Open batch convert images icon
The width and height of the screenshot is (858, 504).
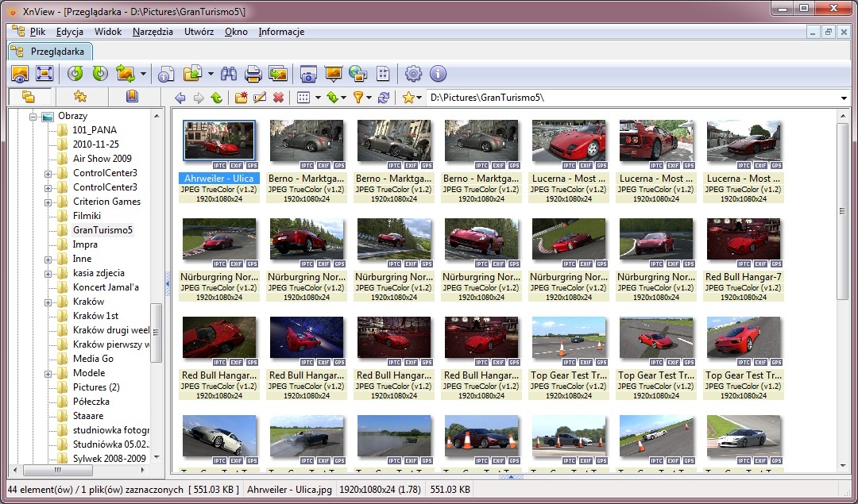pos(278,73)
